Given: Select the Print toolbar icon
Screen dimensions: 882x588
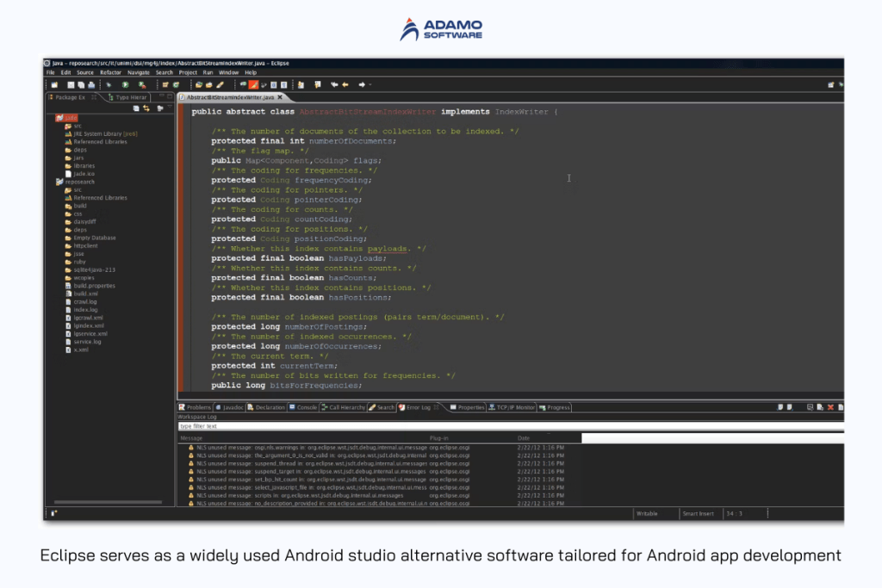Looking at the screenshot, I should 90,84.
